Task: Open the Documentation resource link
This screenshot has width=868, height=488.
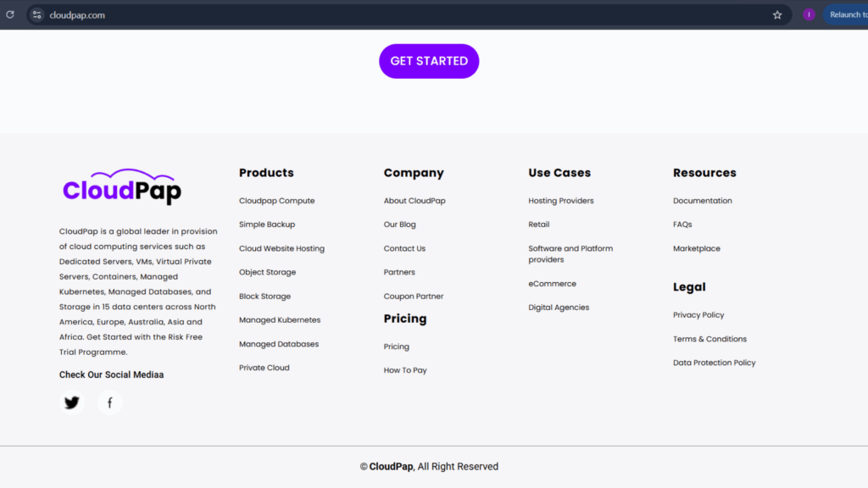Action: coord(702,201)
